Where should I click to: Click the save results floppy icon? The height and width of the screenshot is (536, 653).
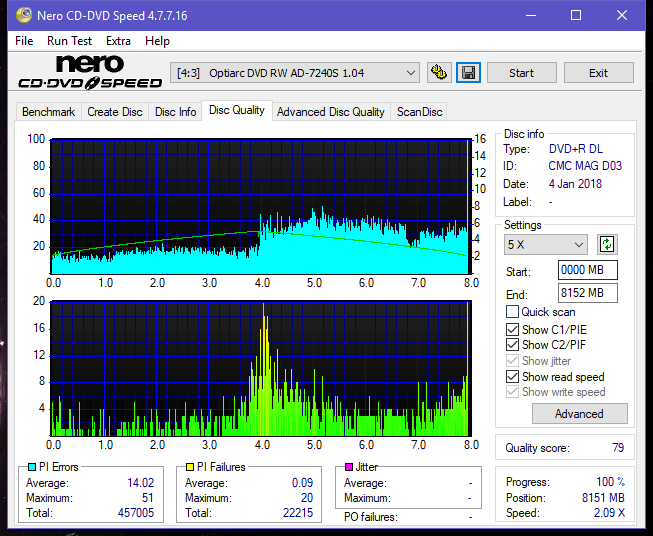pyautogui.click(x=469, y=73)
